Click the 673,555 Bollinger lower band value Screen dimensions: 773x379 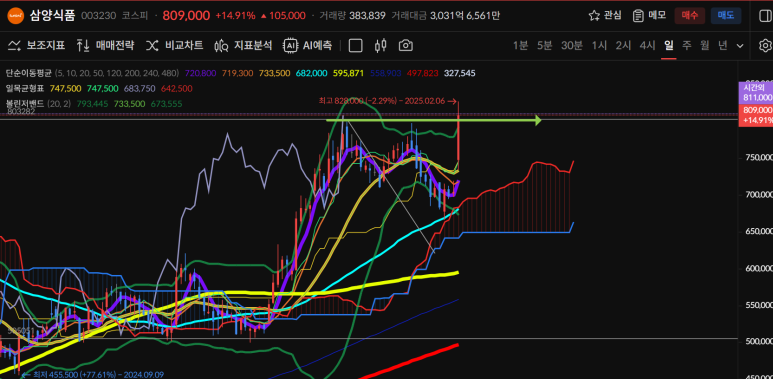(x=167, y=104)
